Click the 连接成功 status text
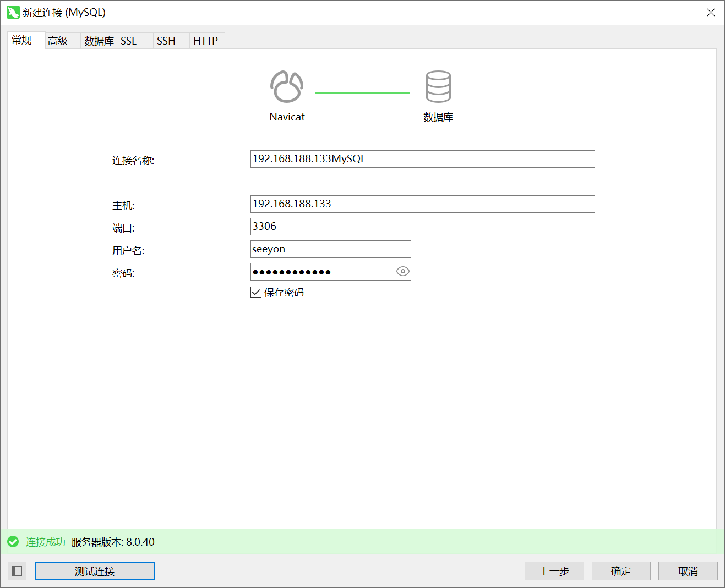The width and height of the screenshot is (725, 588). 46,542
